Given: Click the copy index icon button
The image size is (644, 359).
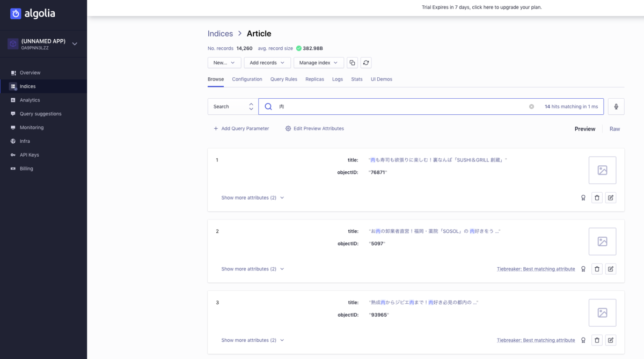Looking at the screenshot, I should (352, 63).
